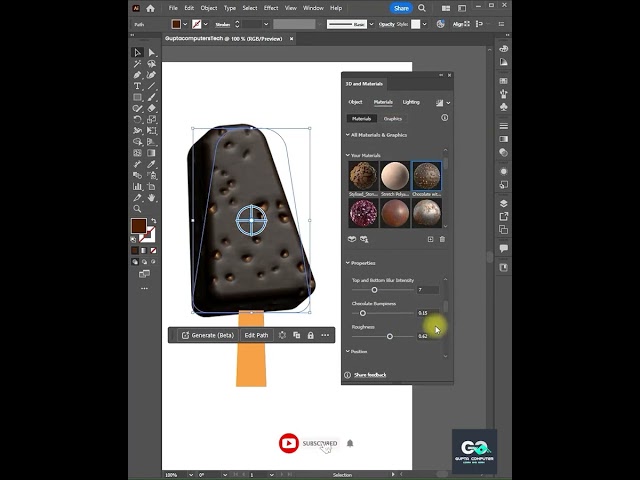Swap fill and stroke colors
The image size is (640, 480).
point(153,221)
